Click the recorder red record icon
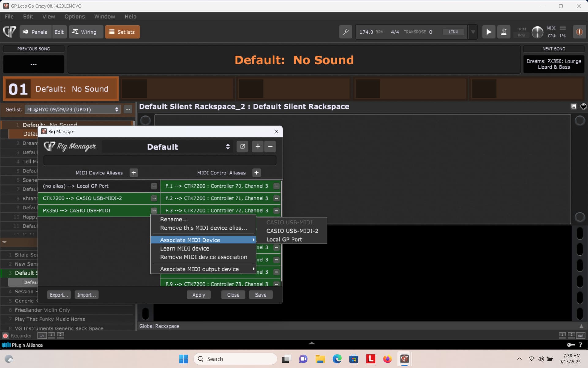Screen dimensions: 588x368 [5, 336]
